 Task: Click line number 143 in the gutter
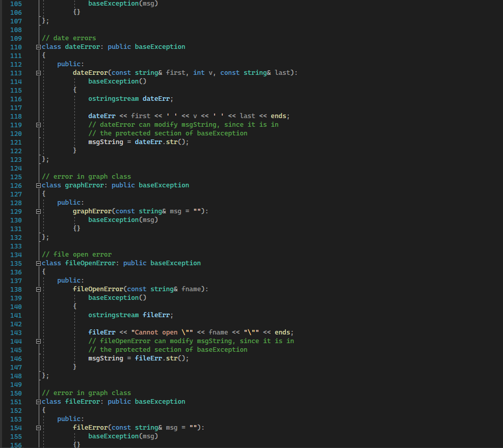pos(16,332)
